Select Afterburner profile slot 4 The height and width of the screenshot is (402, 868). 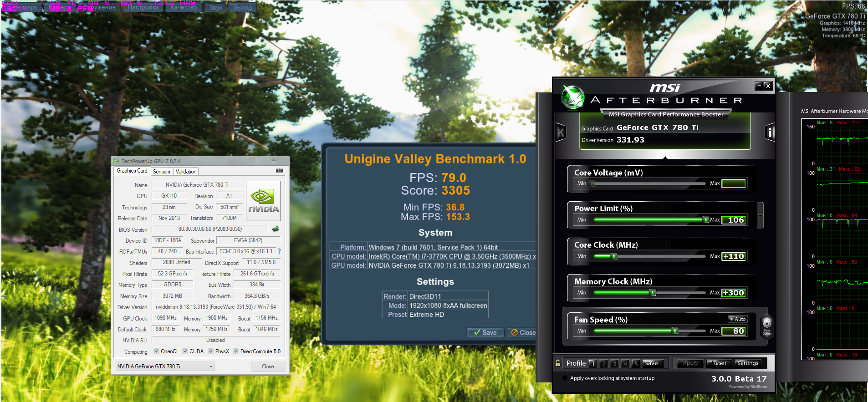(625, 363)
